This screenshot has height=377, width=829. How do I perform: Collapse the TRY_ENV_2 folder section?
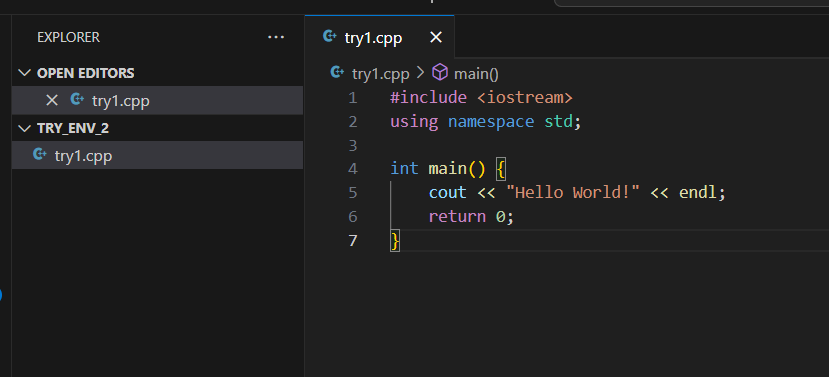[x=24, y=128]
